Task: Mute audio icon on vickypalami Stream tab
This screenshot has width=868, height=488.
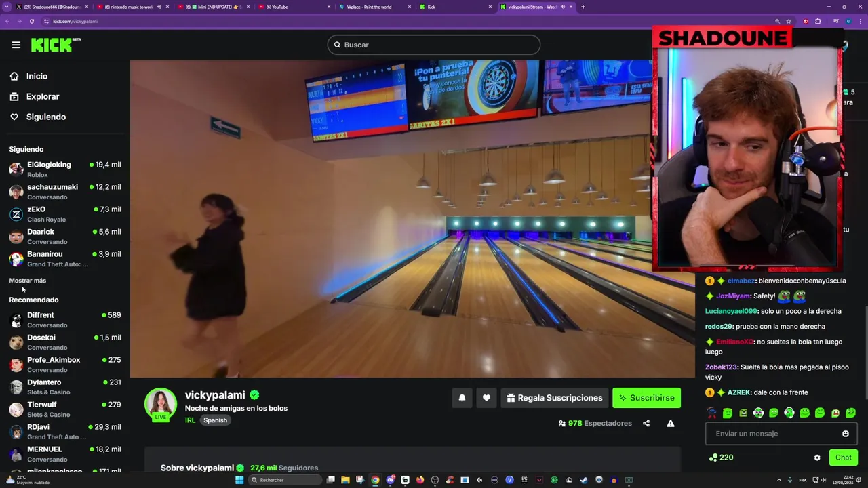Action: coord(562,7)
